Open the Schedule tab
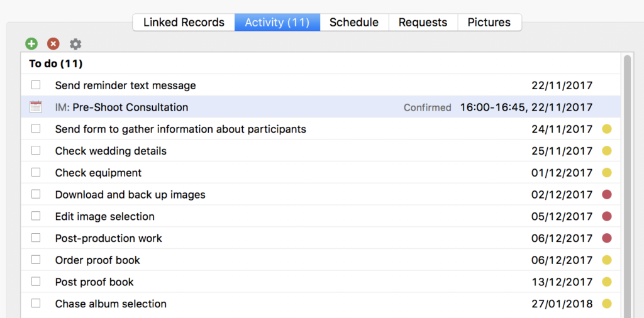 coord(354,23)
